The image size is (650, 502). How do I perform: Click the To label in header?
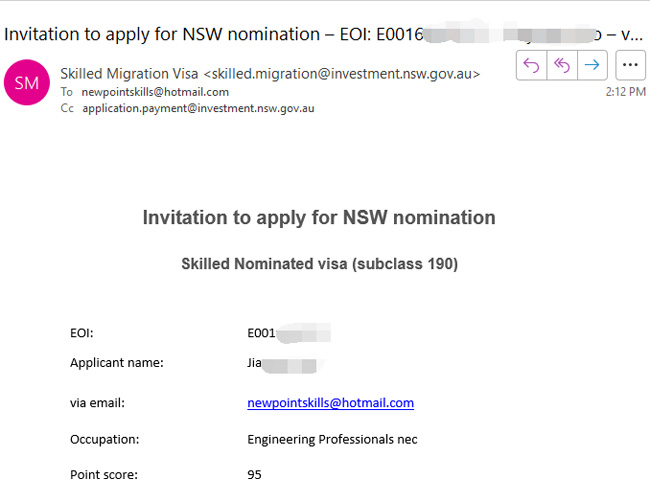pyautogui.click(x=67, y=92)
